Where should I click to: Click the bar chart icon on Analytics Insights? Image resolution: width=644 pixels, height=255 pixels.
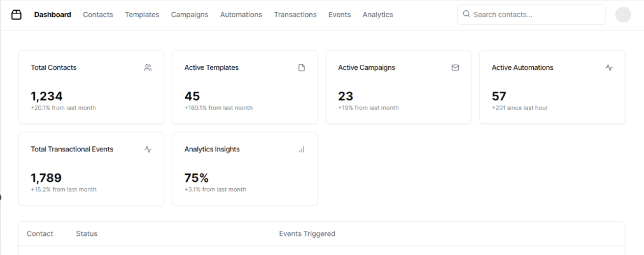302,149
